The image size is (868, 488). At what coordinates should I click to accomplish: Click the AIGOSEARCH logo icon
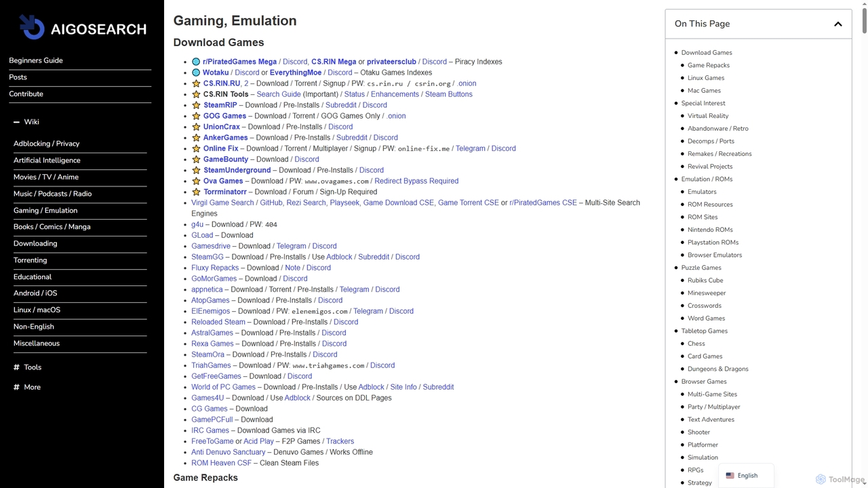click(x=32, y=27)
